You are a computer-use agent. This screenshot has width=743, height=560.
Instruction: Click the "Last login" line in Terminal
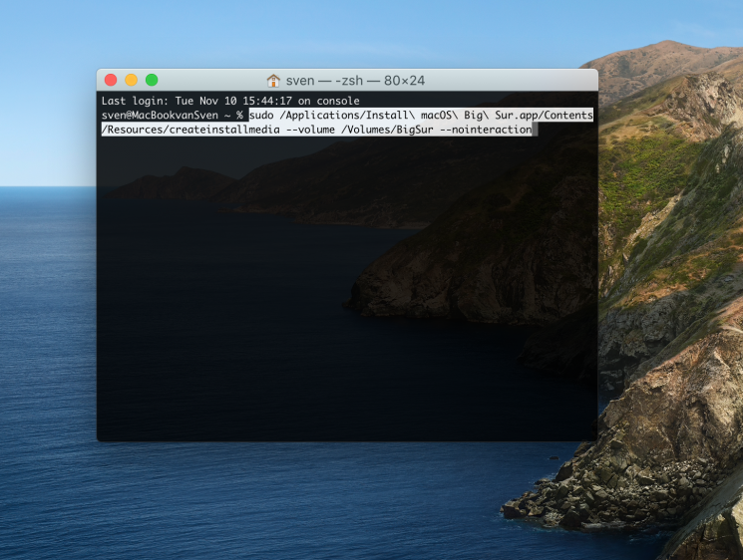pos(229,102)
